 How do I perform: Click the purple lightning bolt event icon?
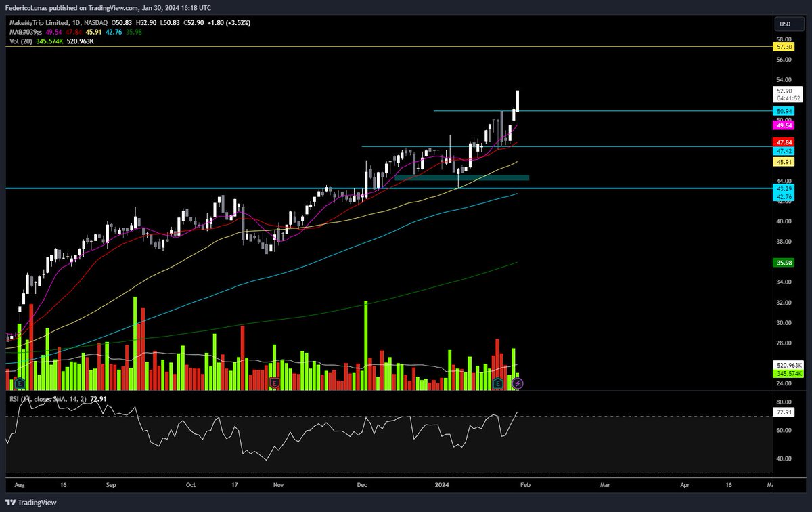click(518, 383)
